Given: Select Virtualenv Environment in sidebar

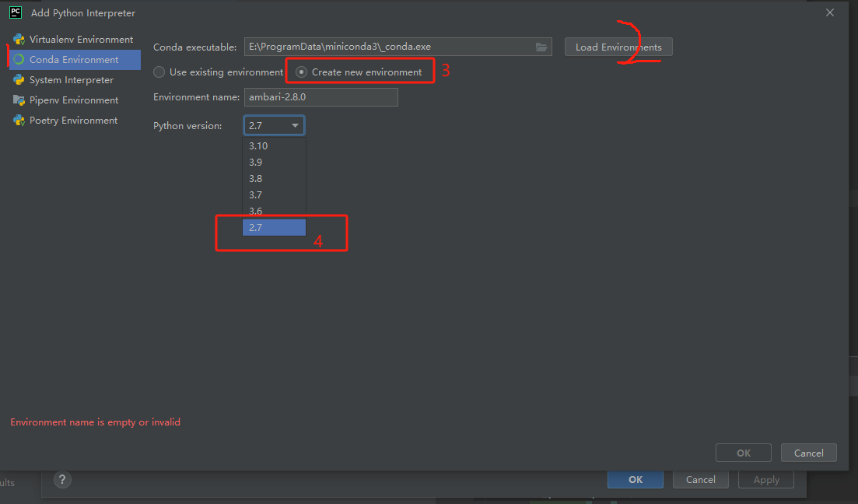Looking at the screenshot, I should coord(73,40).
